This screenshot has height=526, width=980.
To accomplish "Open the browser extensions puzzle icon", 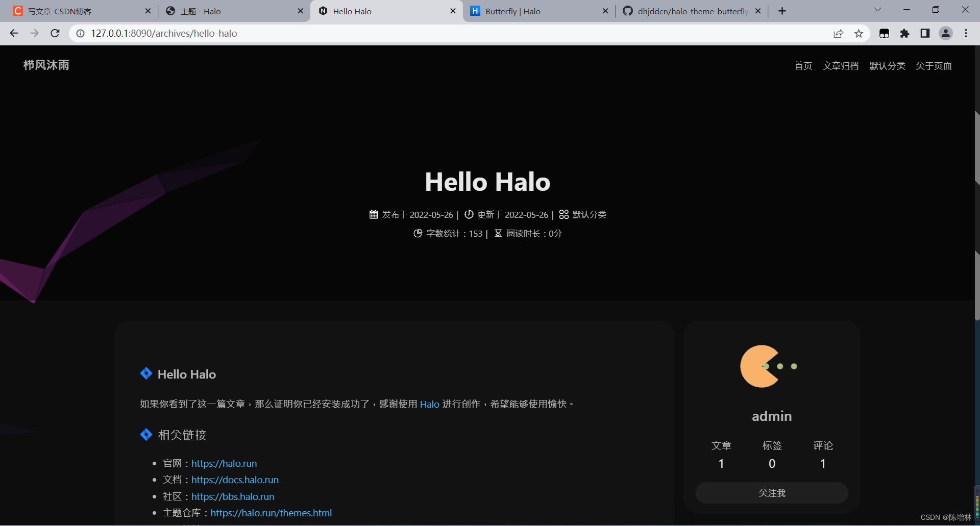I will [905, 33].
